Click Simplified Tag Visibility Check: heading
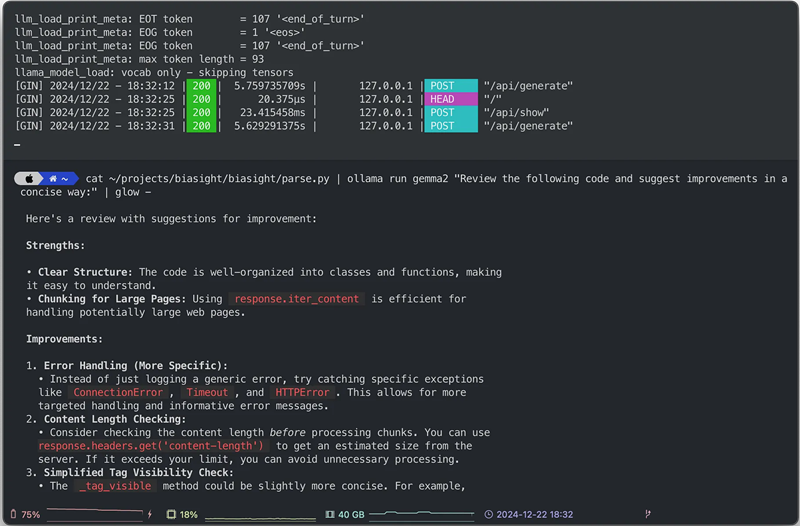Viewport: 800px width, 526px height. click(139, 472)
